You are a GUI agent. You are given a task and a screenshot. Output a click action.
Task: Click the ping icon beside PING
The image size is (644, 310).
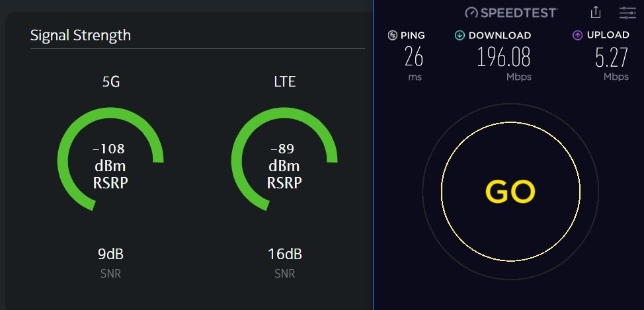393,35
